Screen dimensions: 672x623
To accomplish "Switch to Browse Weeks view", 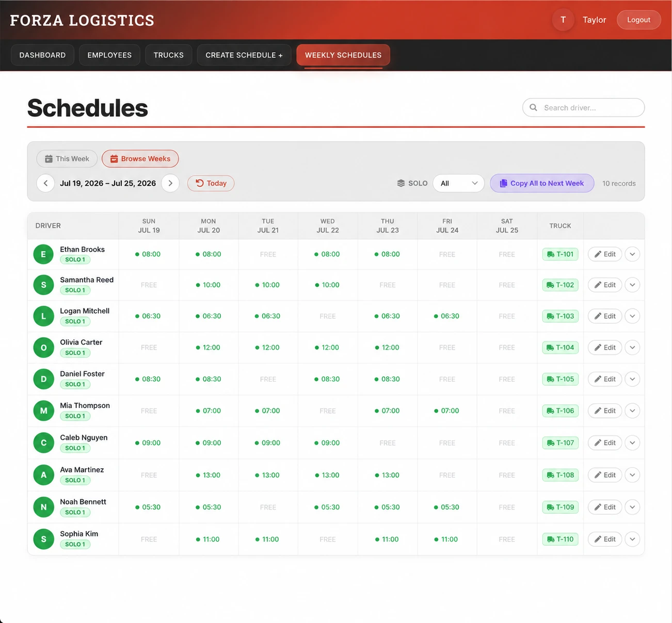I will 140,159.
